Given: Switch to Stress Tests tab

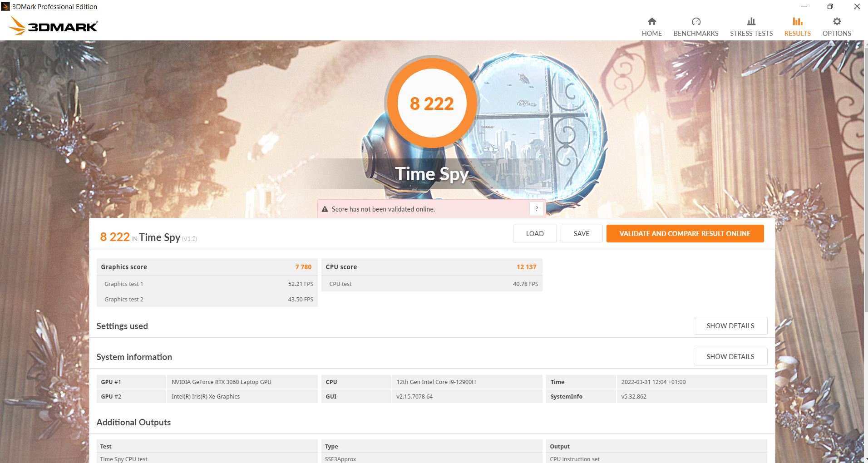Looking at the screenshot, I should (751, 27).
